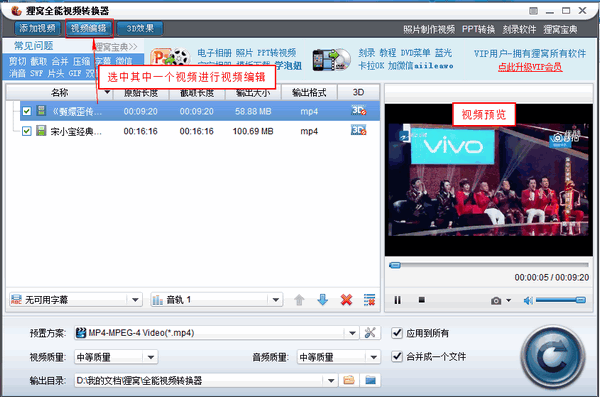The image size is (600, 397).
Task: Click the big round convert button
Action: click(553, 357)
